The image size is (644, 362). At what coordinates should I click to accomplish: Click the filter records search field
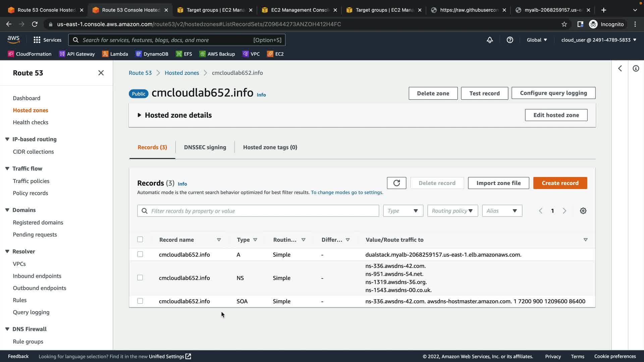(258, 211)
